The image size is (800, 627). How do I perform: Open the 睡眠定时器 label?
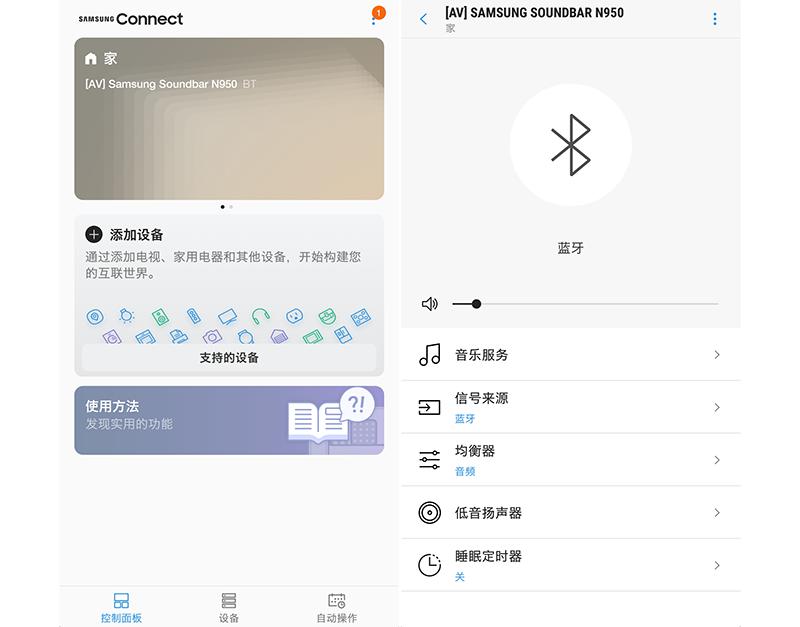[488, 556]
